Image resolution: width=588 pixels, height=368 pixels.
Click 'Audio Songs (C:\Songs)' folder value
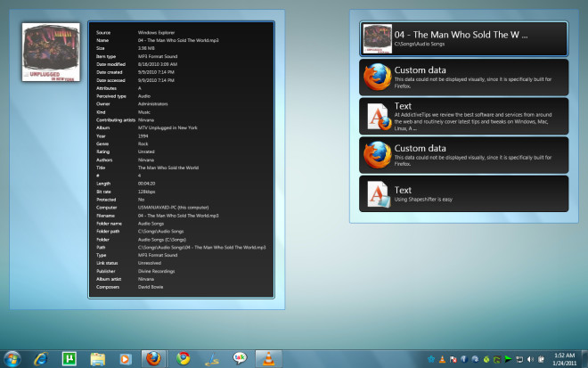pos(162,240)
